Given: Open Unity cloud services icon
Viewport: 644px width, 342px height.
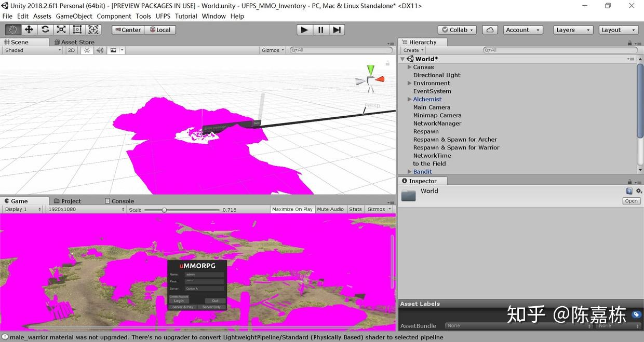Looking at the screenshot, I should pyautogui.click(x=490, y=30).
